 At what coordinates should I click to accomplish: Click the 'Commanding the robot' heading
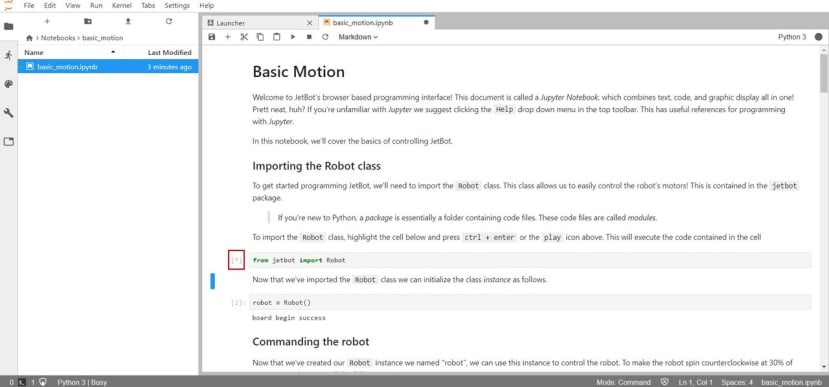310,342
